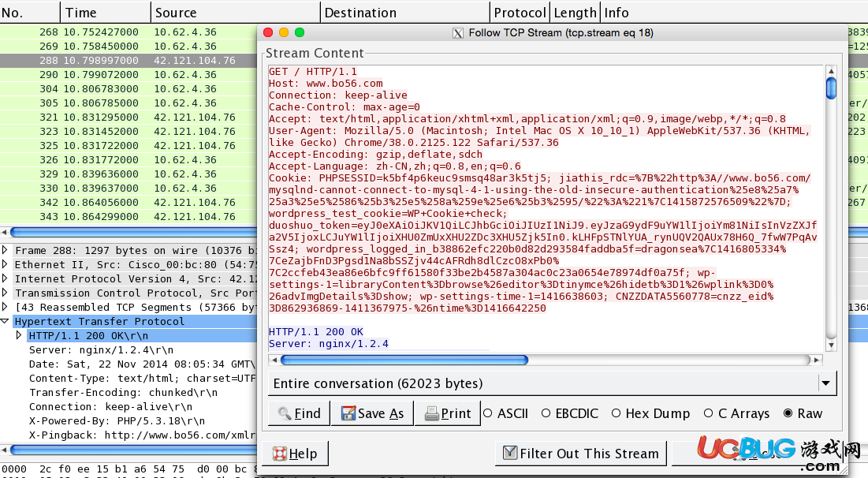Select the Raw display format

tap(788, 413)
